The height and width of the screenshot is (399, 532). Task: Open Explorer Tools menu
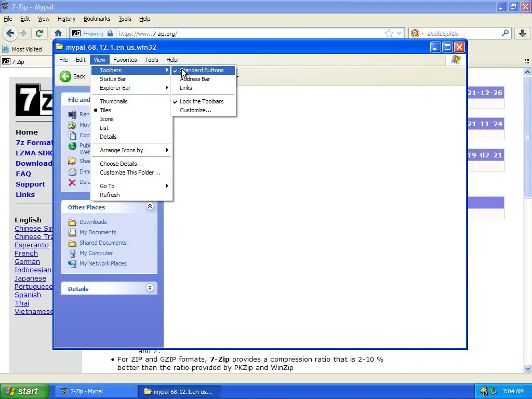click(x=152, y=60)
